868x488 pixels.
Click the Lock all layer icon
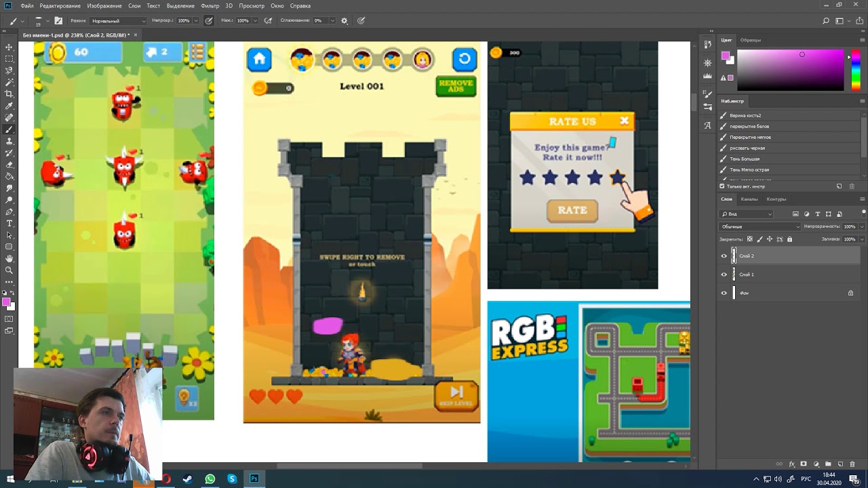click(x=789, y=239)
